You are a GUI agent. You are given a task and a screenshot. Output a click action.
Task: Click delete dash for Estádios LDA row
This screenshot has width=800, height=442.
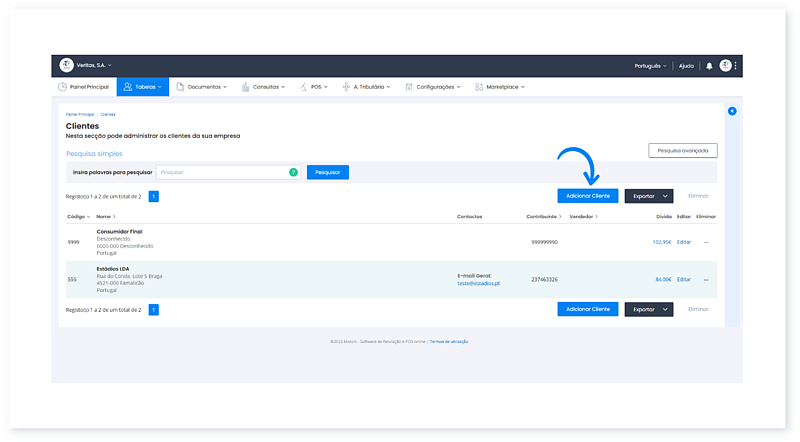click(706, 279)
